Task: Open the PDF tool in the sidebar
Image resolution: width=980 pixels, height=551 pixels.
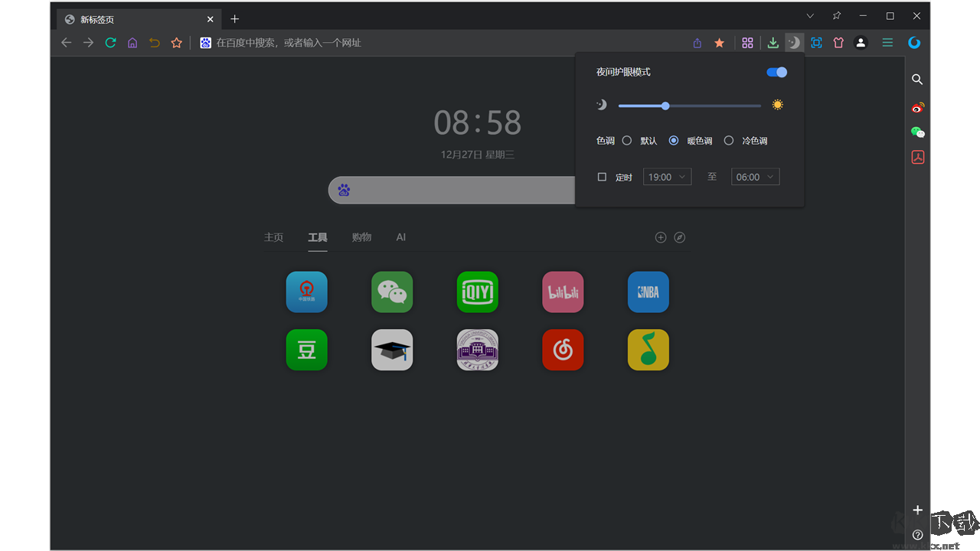Action: tap(917, 157)
